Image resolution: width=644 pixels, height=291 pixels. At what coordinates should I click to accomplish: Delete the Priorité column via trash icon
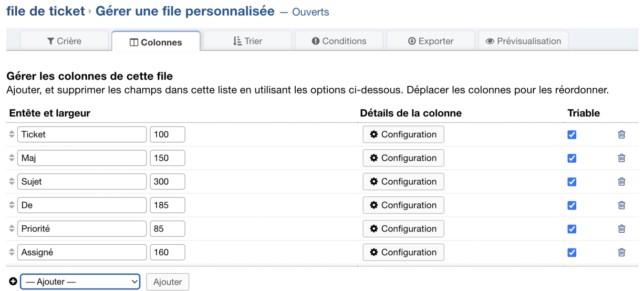pyautogui.click(x=622, y=229)
